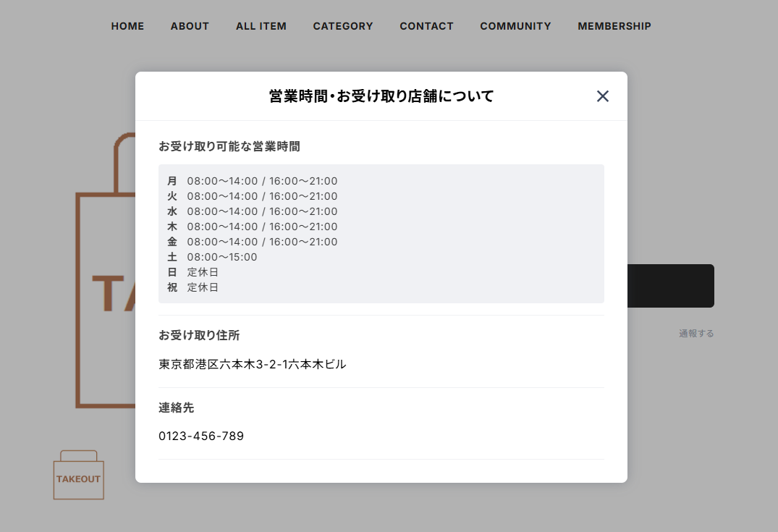Screen dimensions: 778x532
Task: Open ALL ITEM in navigation
Action: point(261,26)
